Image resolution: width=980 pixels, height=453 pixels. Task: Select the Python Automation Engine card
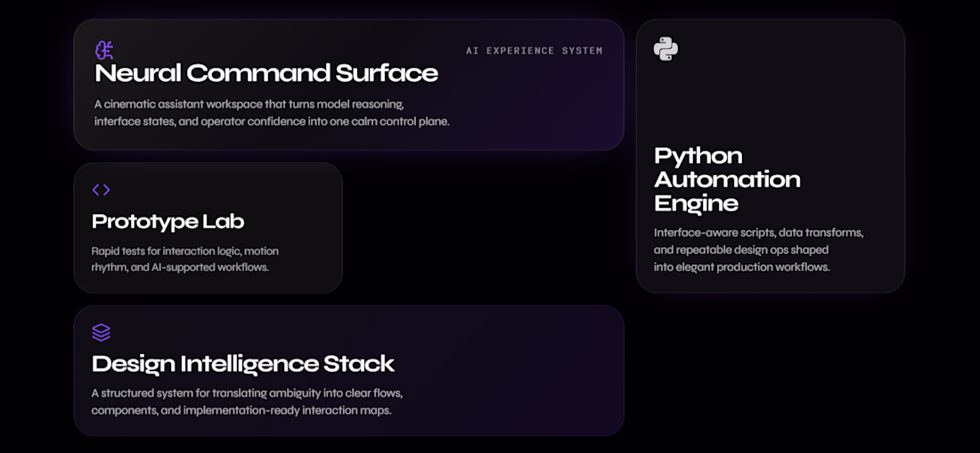[771, 156]
